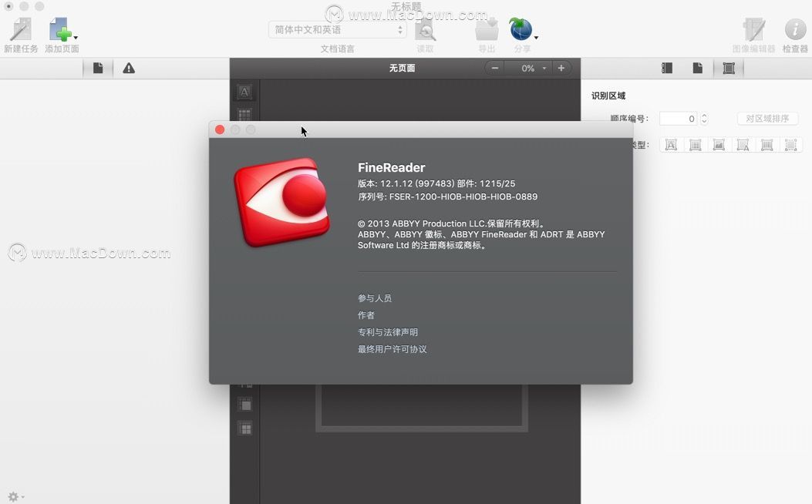812x504 pixels.
Task: Click the image toolbar icon just below the dialog
Action: pos(244,405)
